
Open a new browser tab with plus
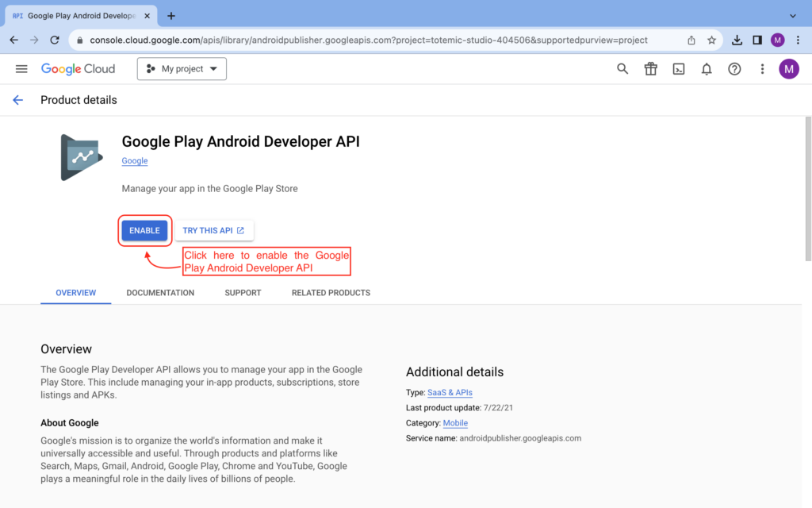tap(171, 16)
